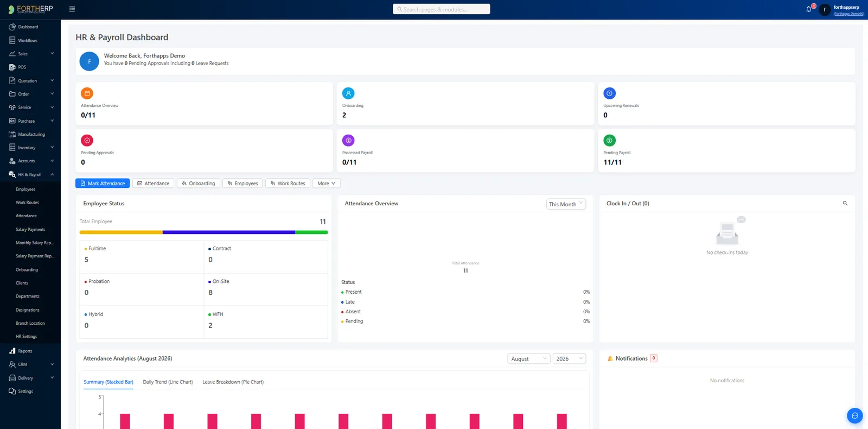Image resolution: width=868 pixels, height=429 pixels.
Task: Click the Workflows sidebar icon
Action: click(x=12, y=40)
